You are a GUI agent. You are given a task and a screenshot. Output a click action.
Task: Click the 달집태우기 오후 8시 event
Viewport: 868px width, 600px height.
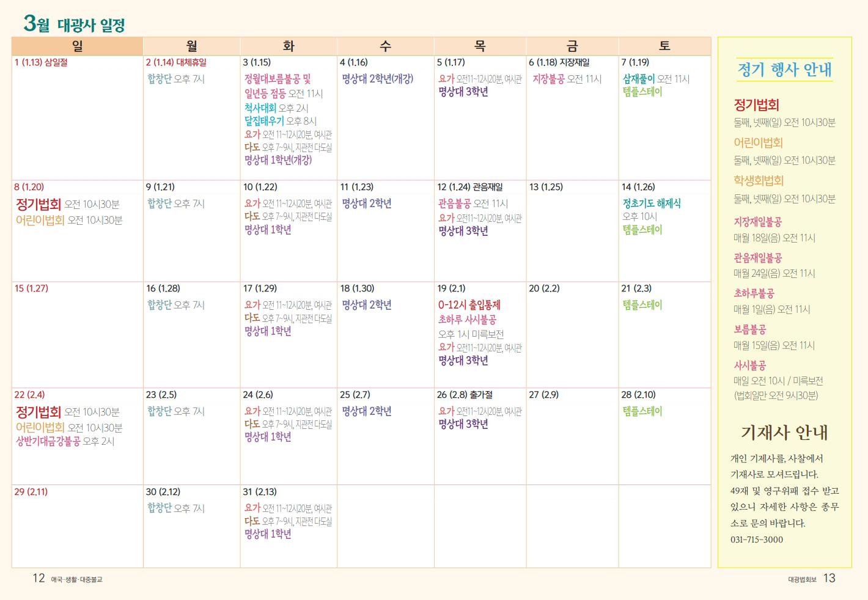[x=280, y=121]
